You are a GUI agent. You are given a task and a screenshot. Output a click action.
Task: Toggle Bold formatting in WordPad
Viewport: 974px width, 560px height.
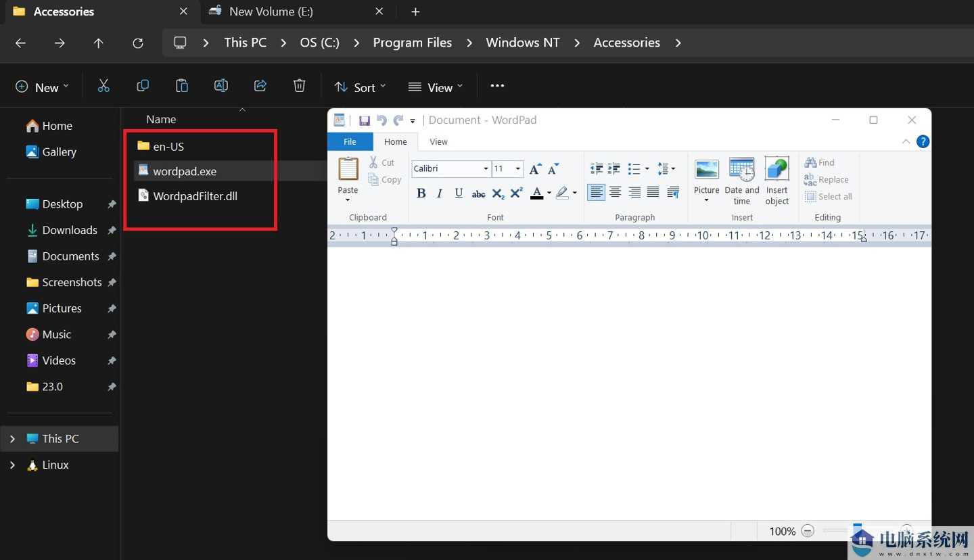coord(421,193)
